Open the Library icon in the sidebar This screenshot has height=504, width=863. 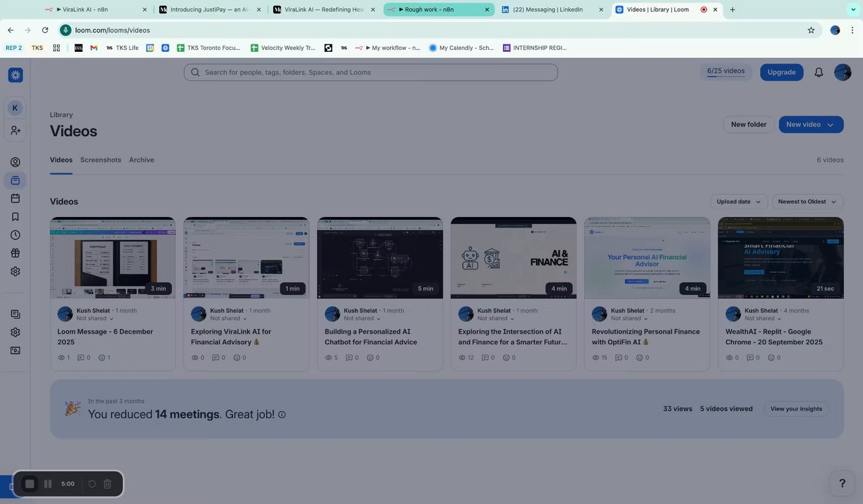pyautogui.click(x=15, y=180)
